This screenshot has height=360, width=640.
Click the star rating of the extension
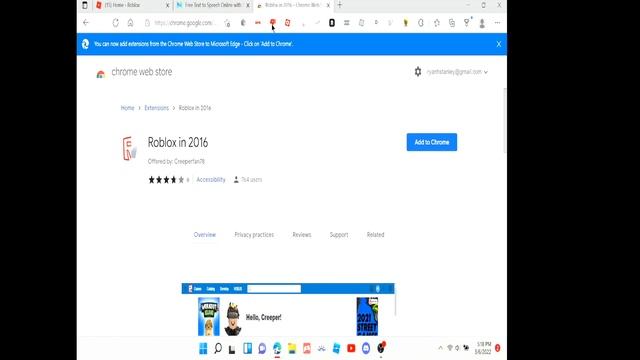[167, 180]
